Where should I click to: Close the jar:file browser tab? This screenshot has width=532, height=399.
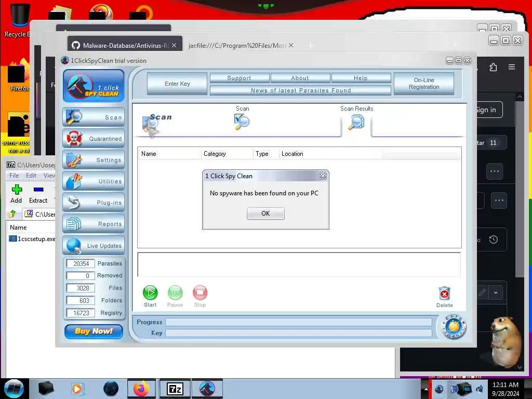tap(291, 45)
